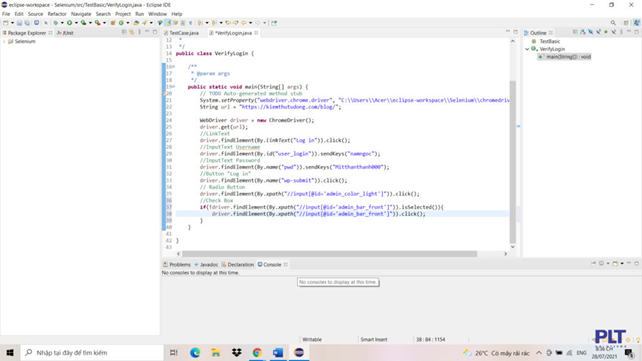Toggle Hide Non-Public Members green dot
This screenshot has height=361, width=642.
coord(606,32)
